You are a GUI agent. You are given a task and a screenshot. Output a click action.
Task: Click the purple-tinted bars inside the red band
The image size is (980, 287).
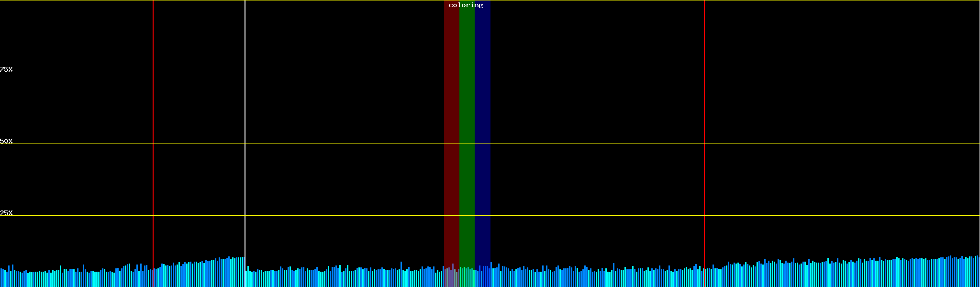click(451, 277)
